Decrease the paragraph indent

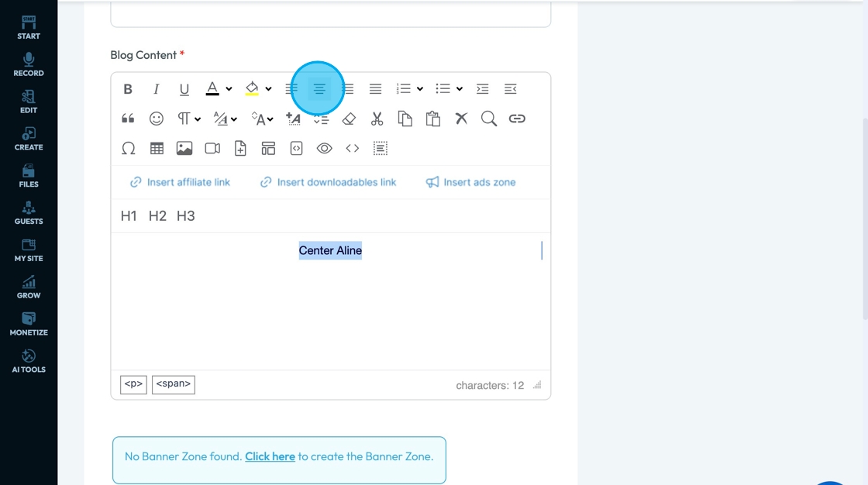511,89
